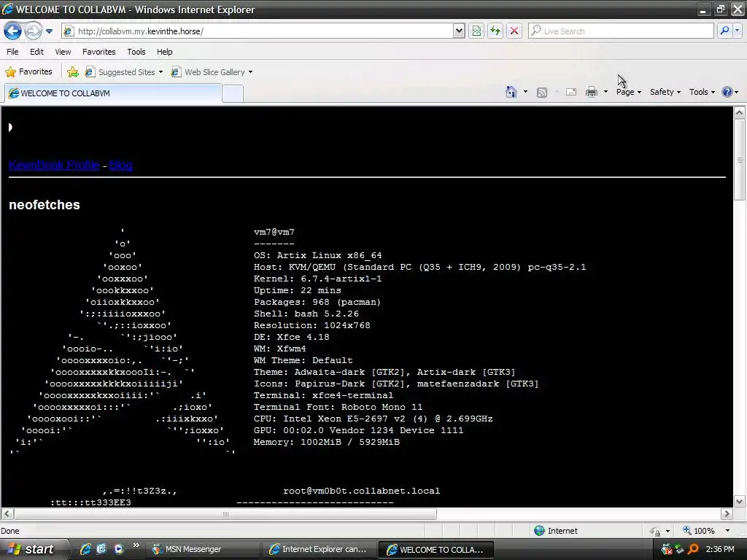
Task: Expand the Print options dropdown arrow
Action: click(606, 92)
